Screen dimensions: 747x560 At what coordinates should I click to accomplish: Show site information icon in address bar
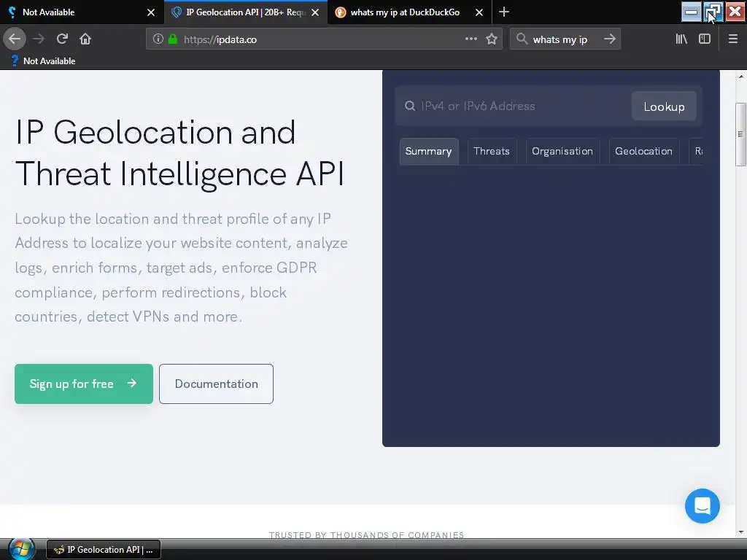[x=158, y=39]
